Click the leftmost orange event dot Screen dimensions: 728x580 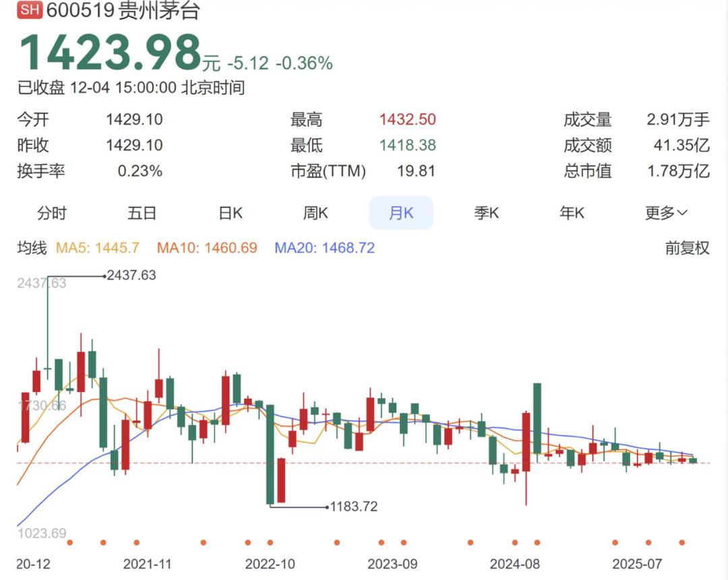tap(70, 542)
